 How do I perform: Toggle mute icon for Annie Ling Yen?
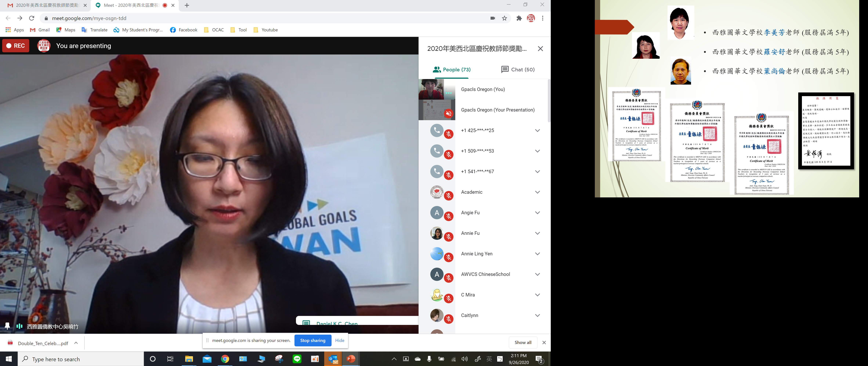tap(449, 258)
